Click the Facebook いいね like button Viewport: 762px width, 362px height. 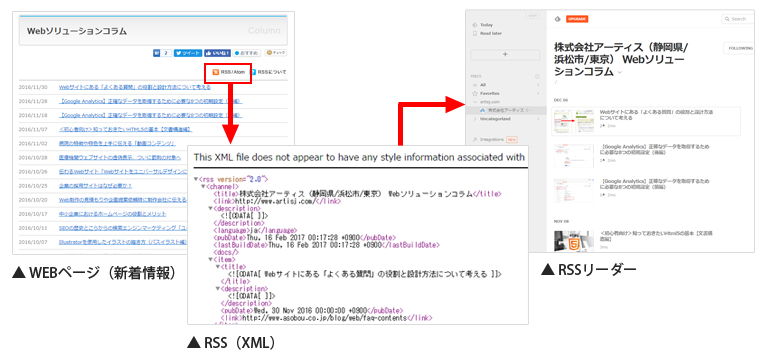[218, 53]
